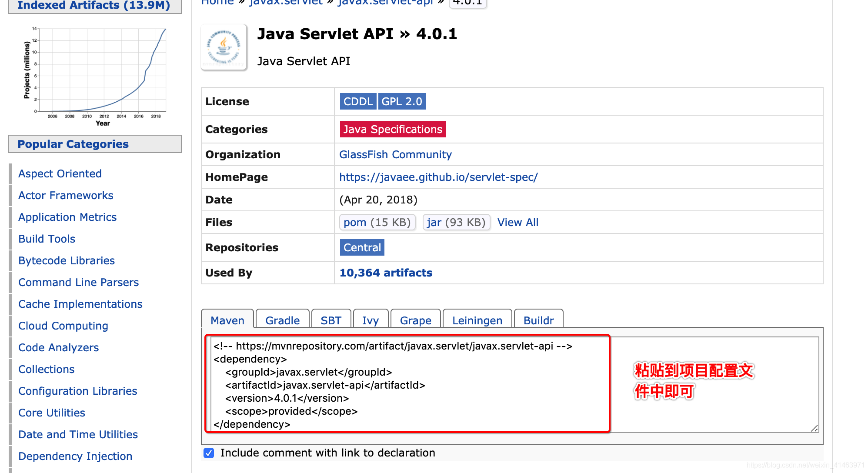Click the Java Servlet API logo icon
This screenshot has width=868, height=473.
pos(224,47)
